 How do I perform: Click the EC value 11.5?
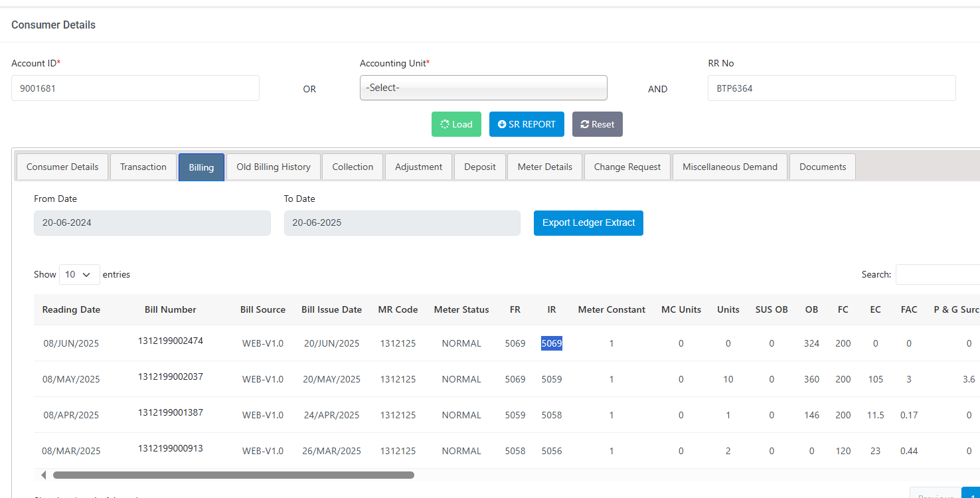876,415
